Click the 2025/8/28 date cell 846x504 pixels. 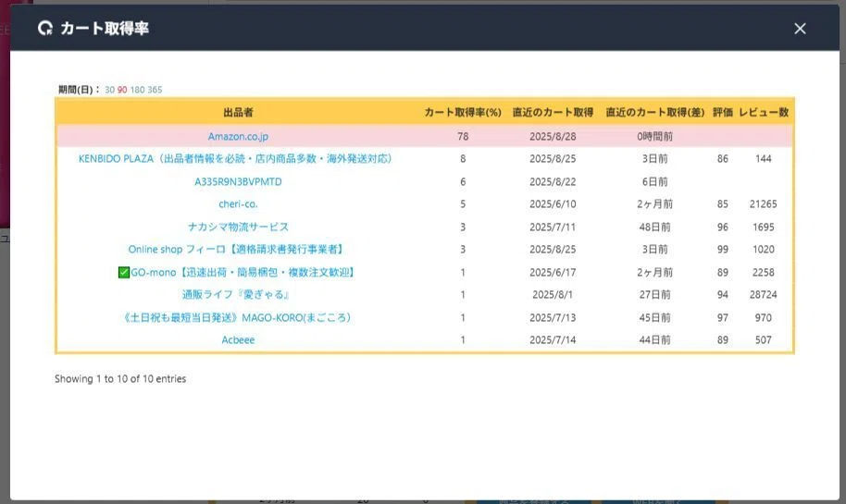coord(553,136)
